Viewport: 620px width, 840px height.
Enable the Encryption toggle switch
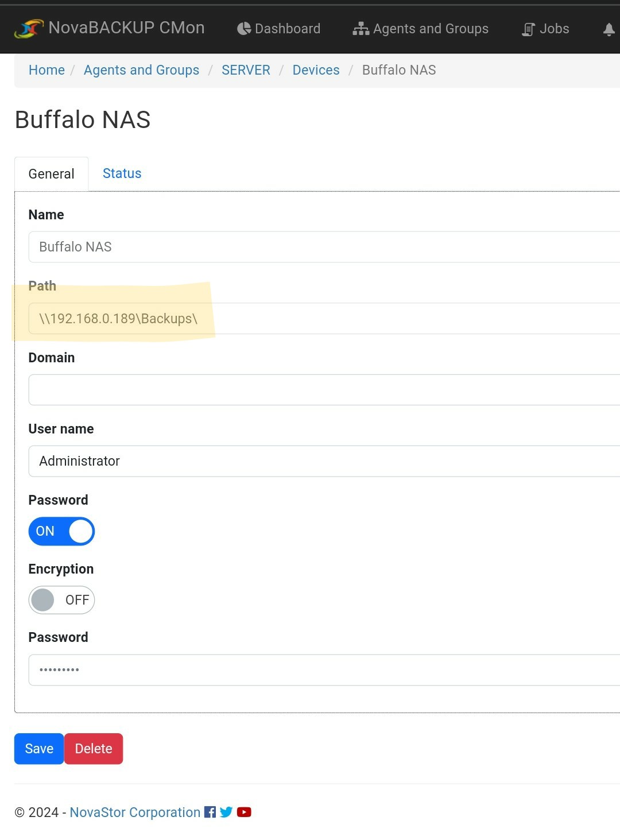click(61, 600)
